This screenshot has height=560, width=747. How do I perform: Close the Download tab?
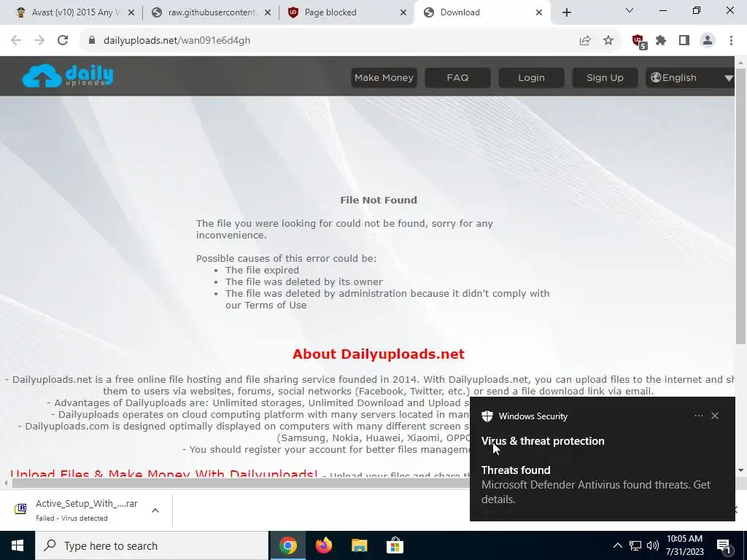pyautogui.click(x=539, y=13)
